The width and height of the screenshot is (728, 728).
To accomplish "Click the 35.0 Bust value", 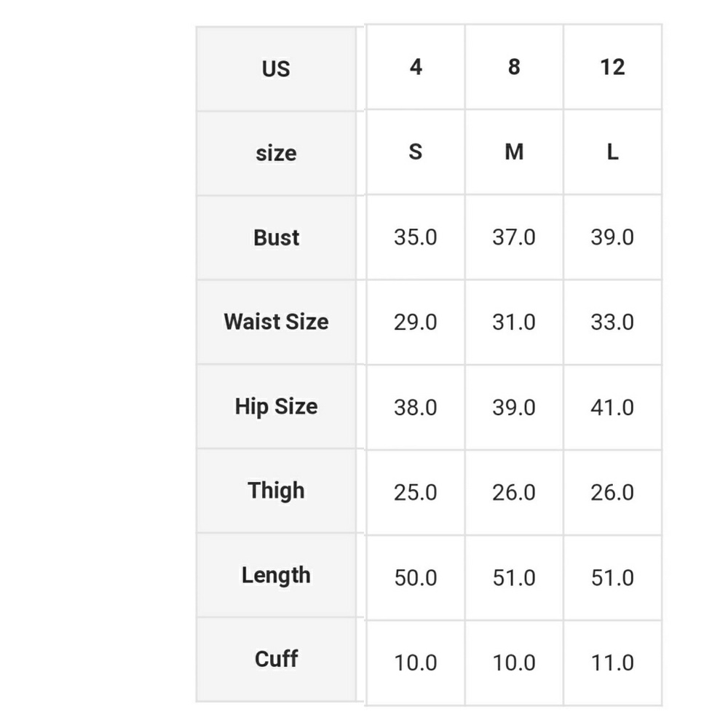I will [416, 238].
